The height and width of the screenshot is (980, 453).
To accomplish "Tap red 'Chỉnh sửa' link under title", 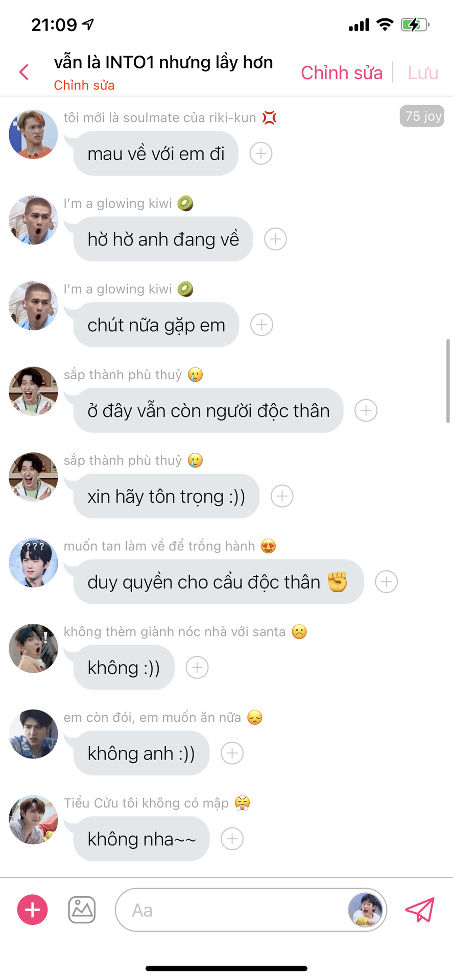I will pyautogui.click(x=84, y=85).
